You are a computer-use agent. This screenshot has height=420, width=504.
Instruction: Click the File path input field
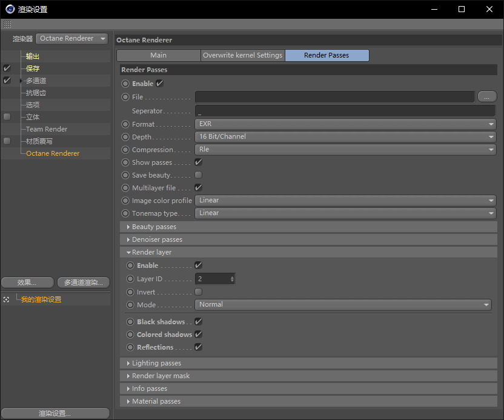point(334,97)
